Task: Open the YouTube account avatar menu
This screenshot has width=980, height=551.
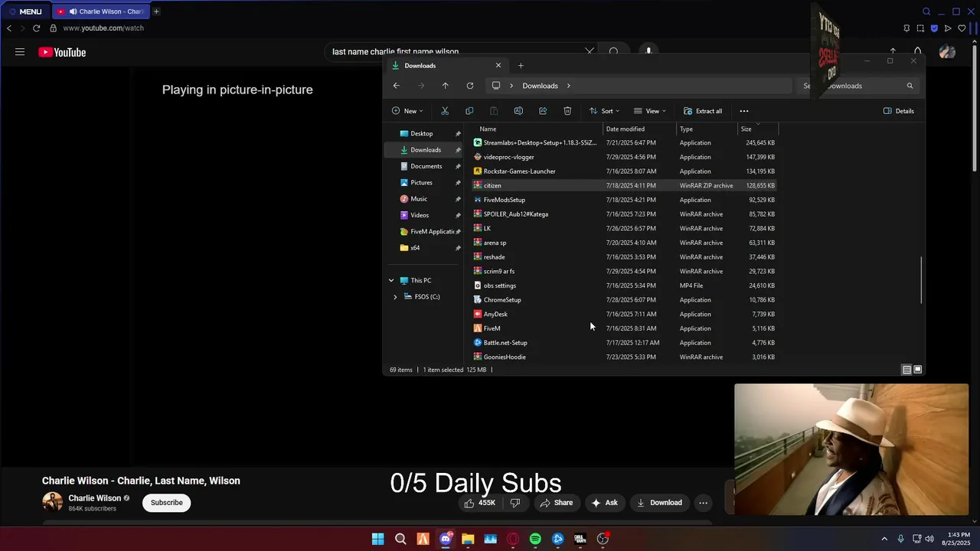Action: point(947,52)
